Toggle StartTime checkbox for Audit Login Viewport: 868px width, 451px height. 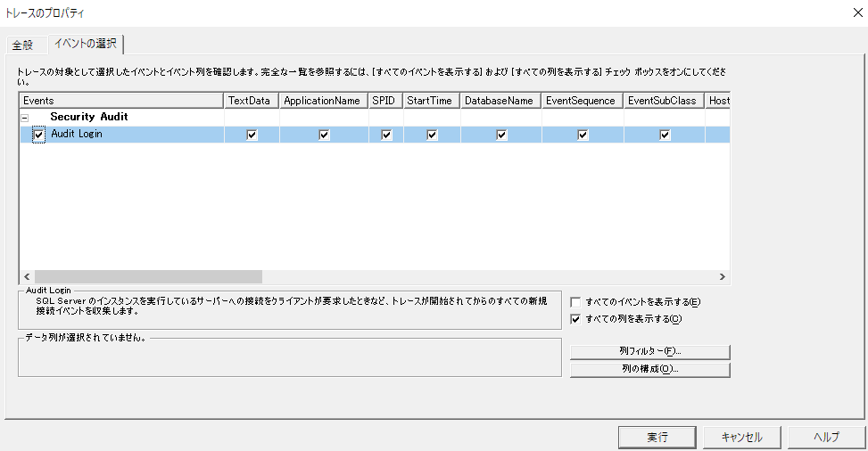(433, 135)
